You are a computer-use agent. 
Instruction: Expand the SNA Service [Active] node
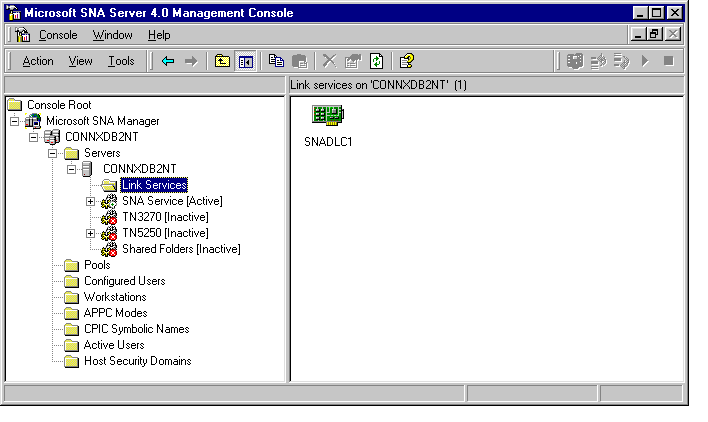pos(91,201)
